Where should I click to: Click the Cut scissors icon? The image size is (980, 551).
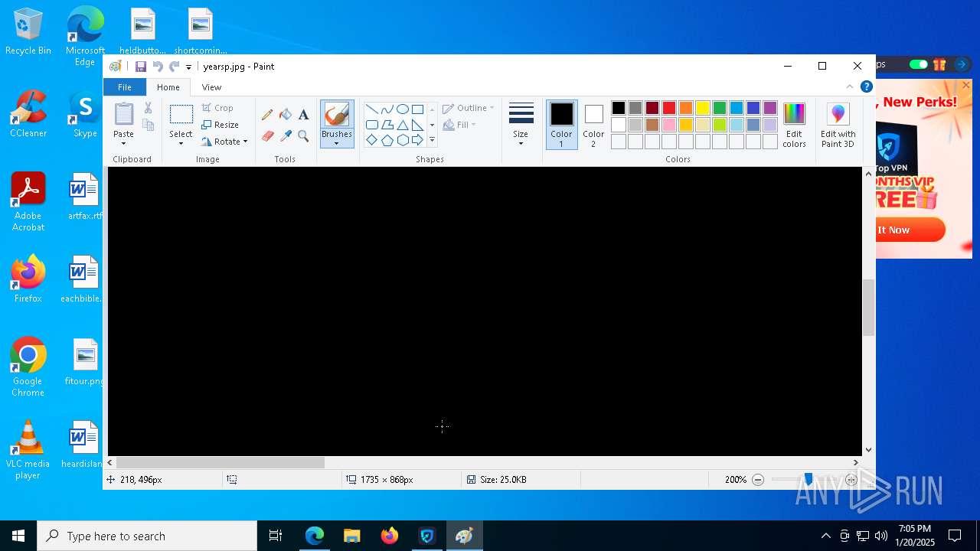coord(148,108)
